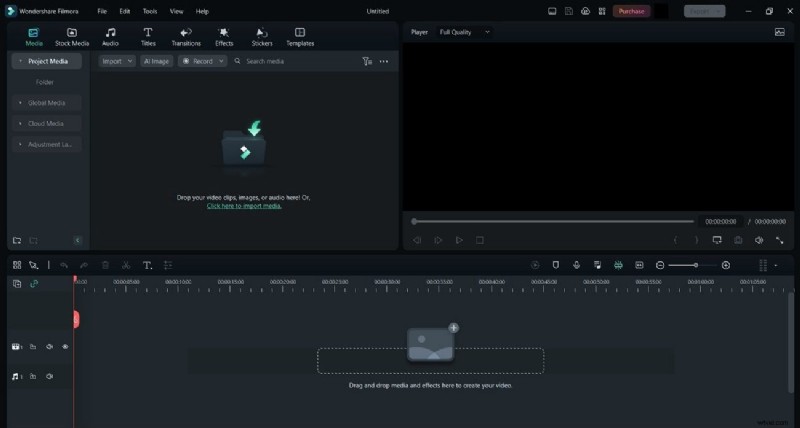The image size is (800, 428).
Task: Open the Record dropdown
Action: [203, 61]
